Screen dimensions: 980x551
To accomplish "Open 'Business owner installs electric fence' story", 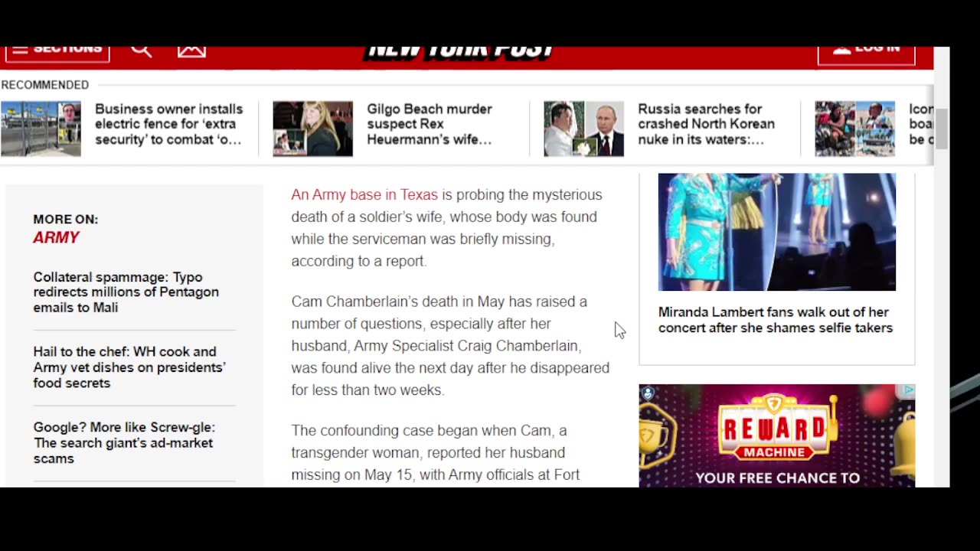I will 168,124.
